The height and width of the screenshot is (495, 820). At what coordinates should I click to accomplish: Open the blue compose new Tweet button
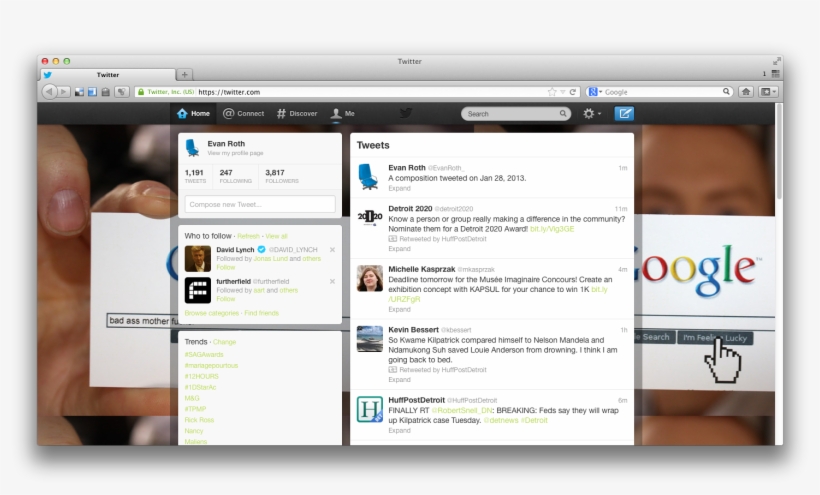coord(624,113)
